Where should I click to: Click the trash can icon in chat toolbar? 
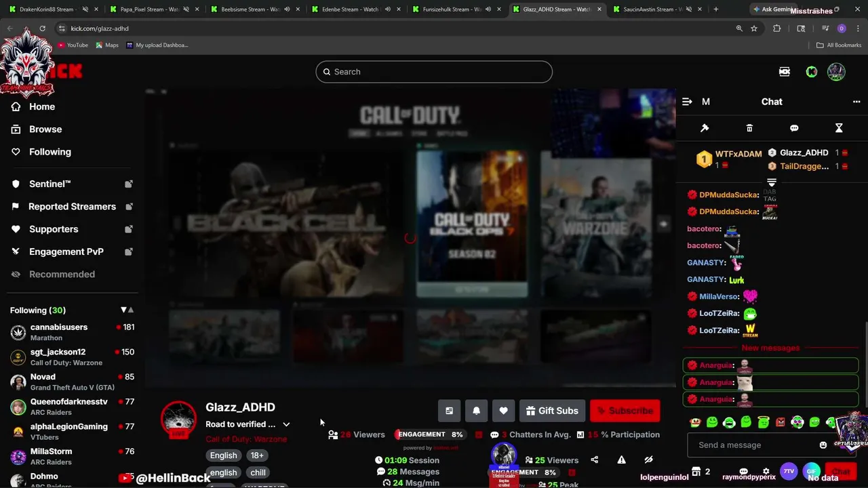[749, 128]
